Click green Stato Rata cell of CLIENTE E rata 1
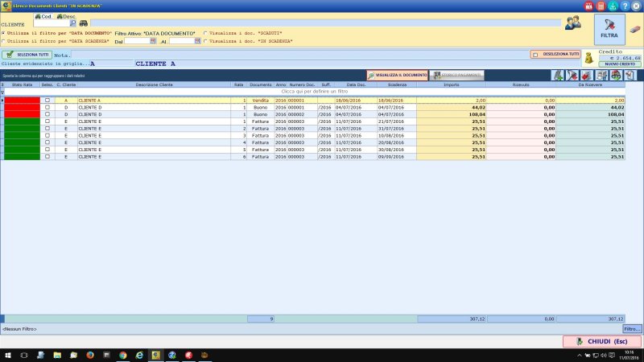Viewport: 644px width, 362px height. coord(23,121)
